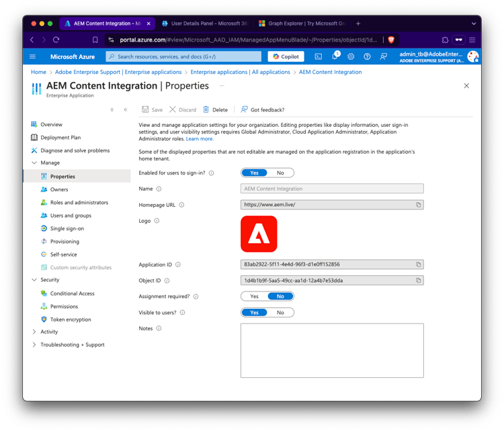This screenshot has height=431, width=504.
Task: Open the notifications bell
Action: click(x=335, y=56)
